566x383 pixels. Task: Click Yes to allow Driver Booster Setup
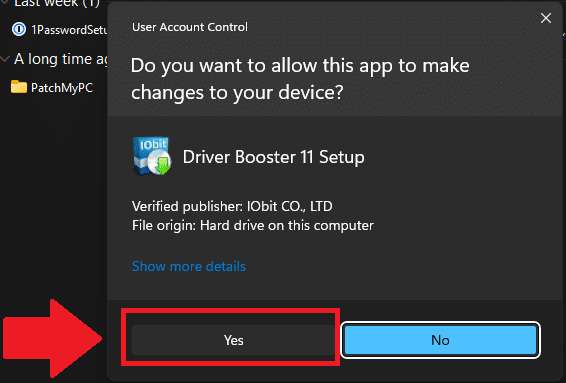pos(233,340)
